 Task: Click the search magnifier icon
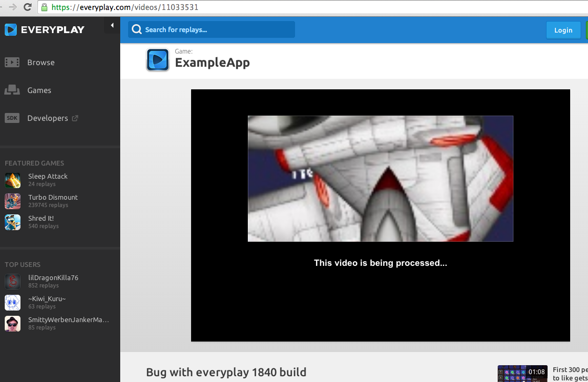137,29
